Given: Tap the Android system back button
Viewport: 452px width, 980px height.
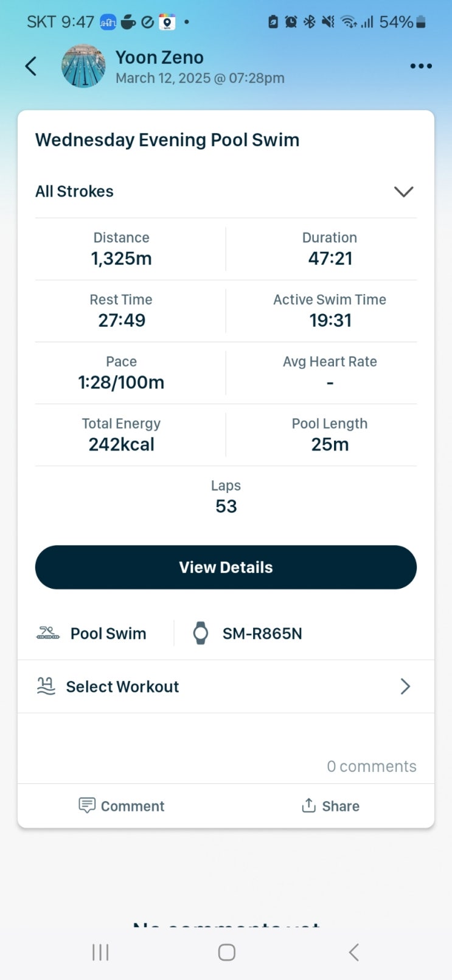Looking at the screenshot, I should (x=353, y=952).
